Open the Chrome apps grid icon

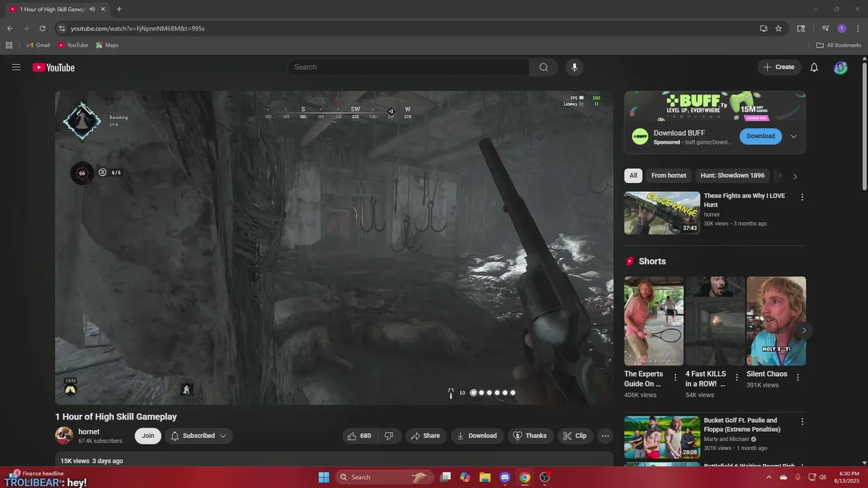[9, 45]
